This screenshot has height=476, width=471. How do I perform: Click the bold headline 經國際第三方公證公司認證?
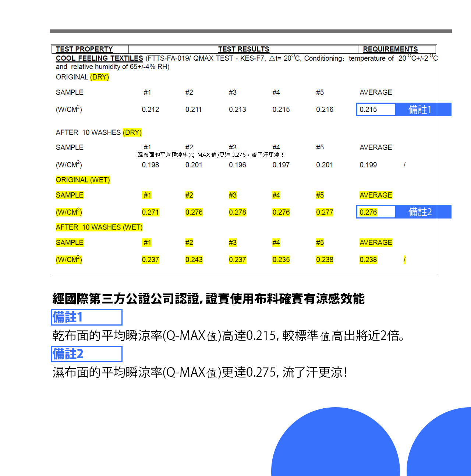click(x=208, y=299)
